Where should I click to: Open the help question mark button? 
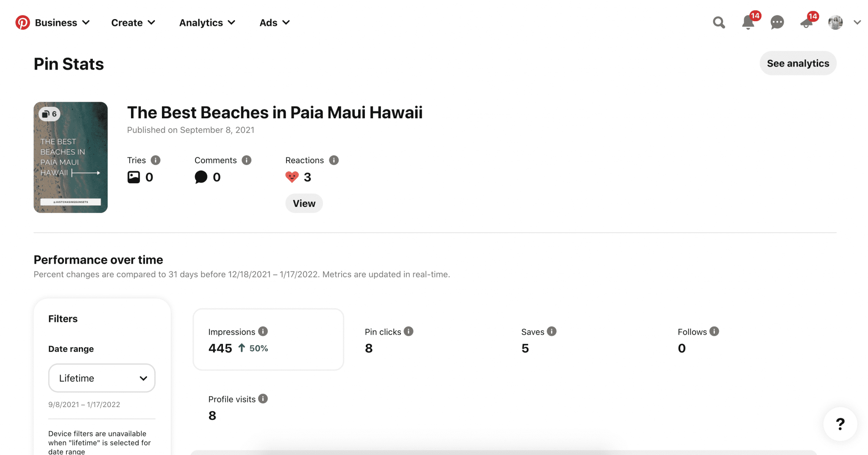(840, 424)
